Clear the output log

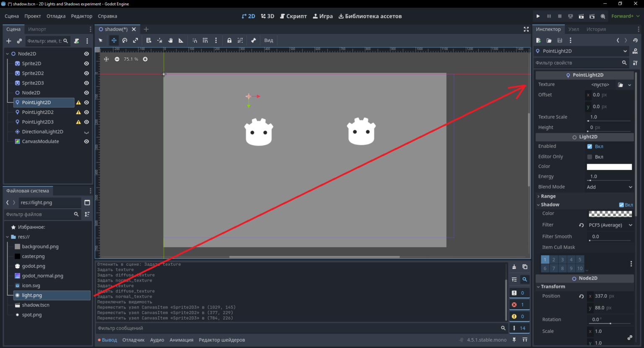(514, 267)
